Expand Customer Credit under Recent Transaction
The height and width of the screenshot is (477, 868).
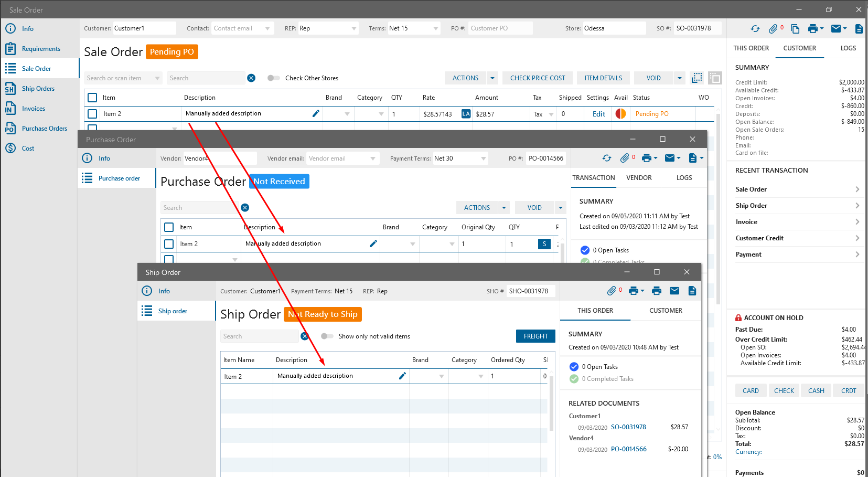tap(797, 238)
